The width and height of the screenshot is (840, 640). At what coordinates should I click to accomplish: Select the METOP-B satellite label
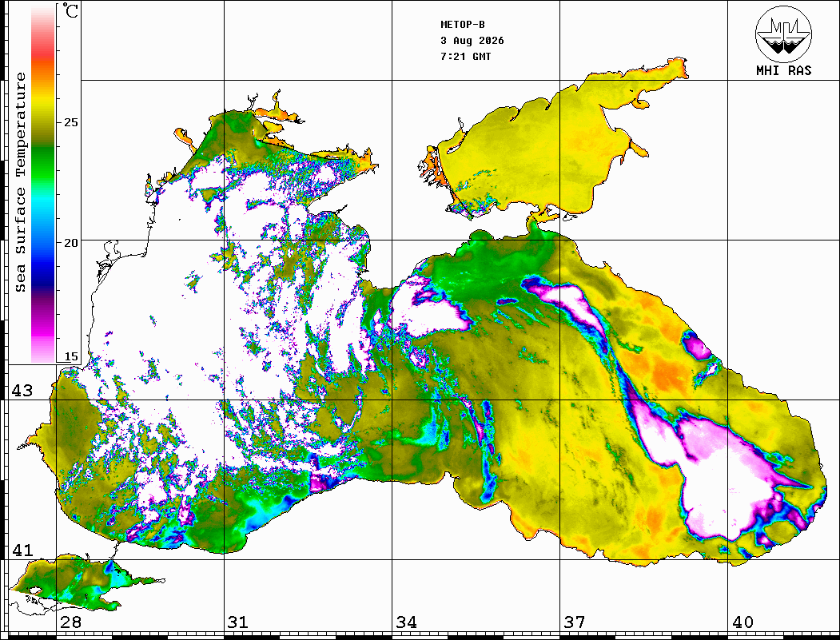(x=463, y=25)
